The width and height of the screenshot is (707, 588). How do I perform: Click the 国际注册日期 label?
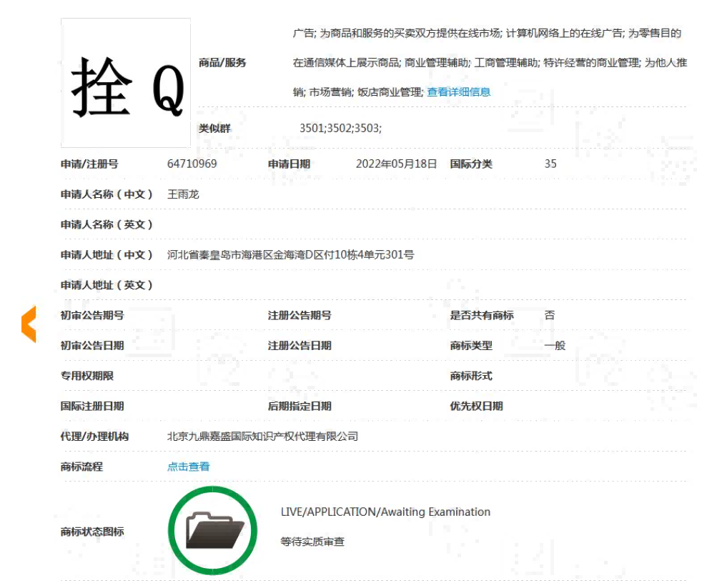tap(92, 406)
